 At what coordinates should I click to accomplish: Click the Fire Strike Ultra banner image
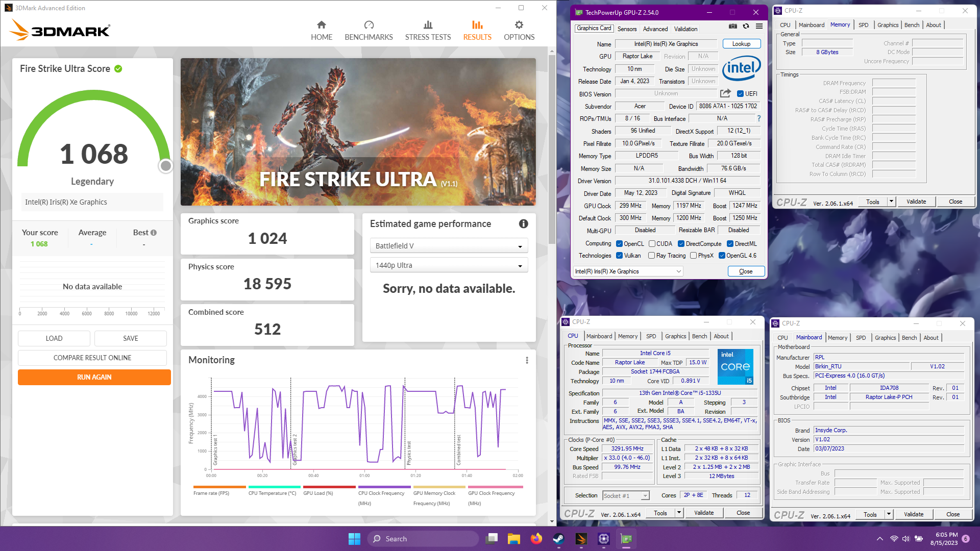tap(358, 132)
